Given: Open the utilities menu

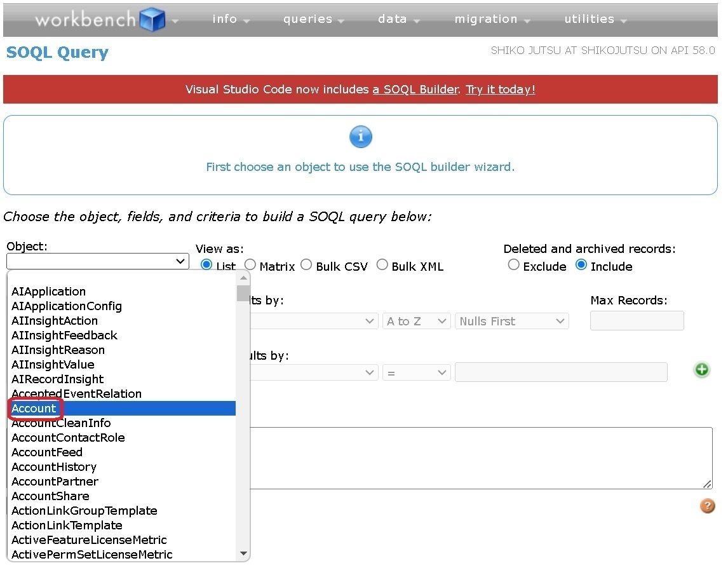Looking at the screenshot, I should click(x=596, y=19).
